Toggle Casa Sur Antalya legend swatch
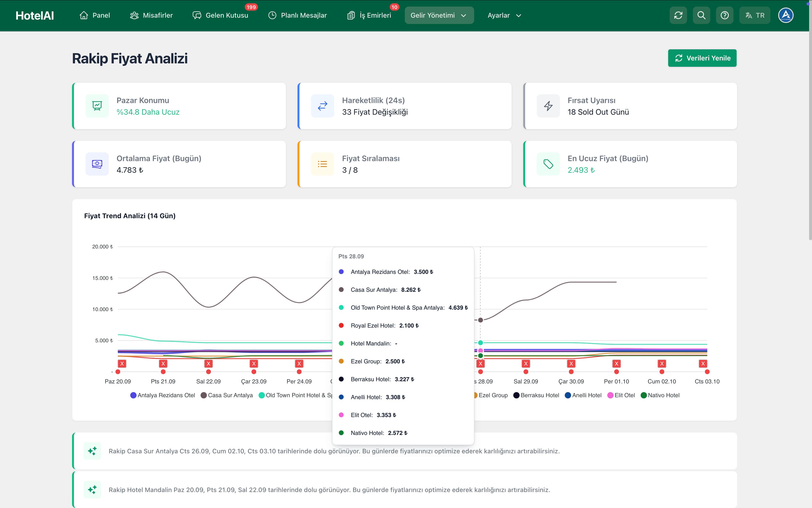812x508 pixels. 204,395
